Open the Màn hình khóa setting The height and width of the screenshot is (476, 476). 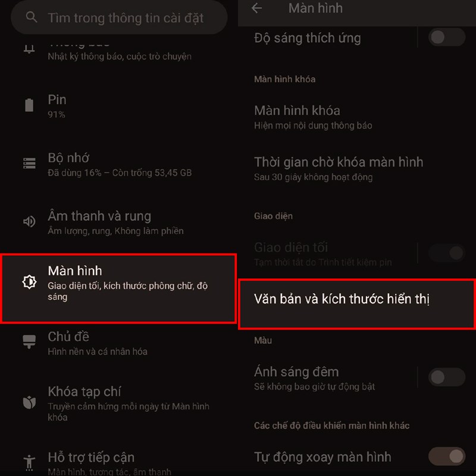(356, 117)
